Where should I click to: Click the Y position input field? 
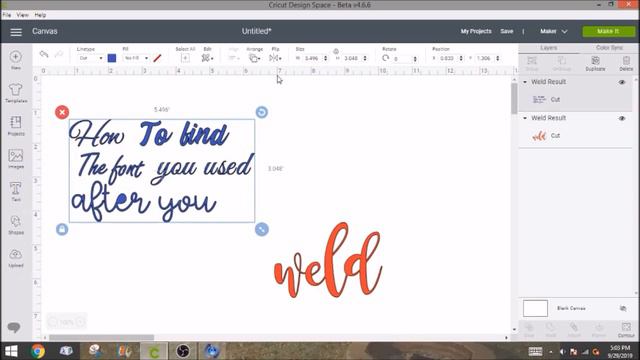click(485, 58)
